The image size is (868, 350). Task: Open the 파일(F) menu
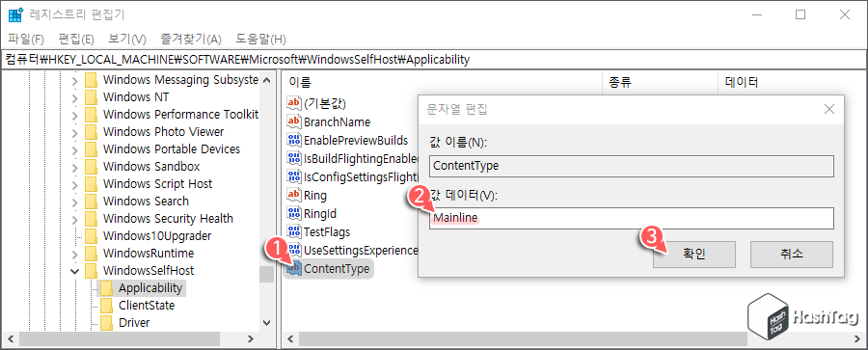click(25, 40)
